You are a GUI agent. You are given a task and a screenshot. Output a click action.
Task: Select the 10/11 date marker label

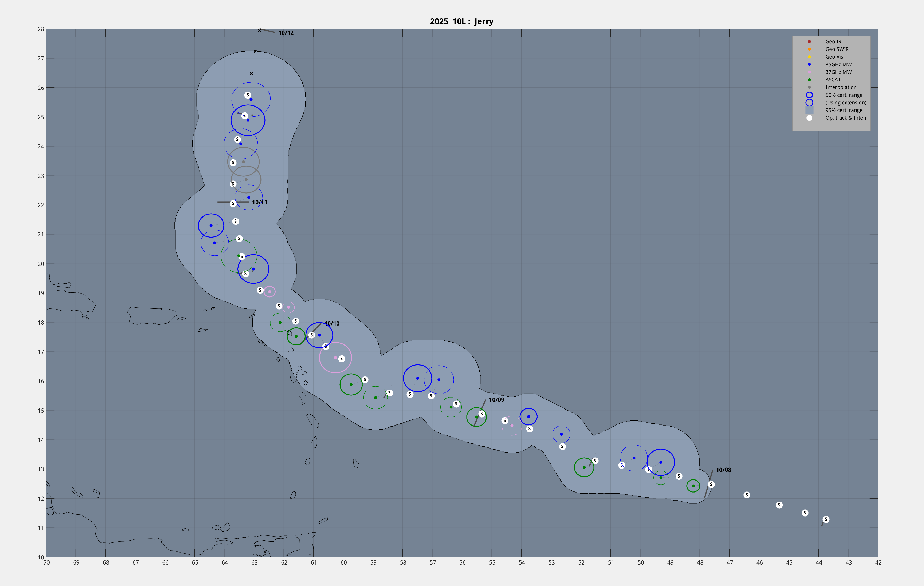(x=259, y=202)
